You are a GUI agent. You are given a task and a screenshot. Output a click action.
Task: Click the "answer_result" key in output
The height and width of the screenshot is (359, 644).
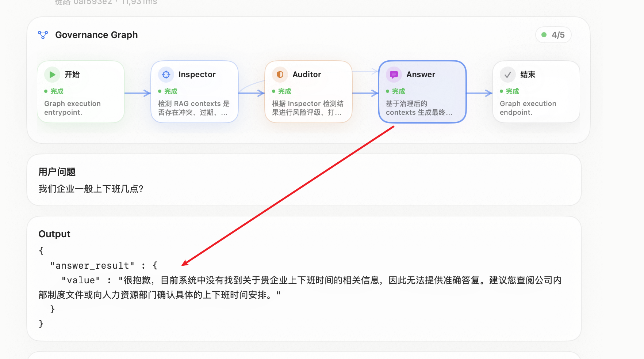click(x=92, y=265)
